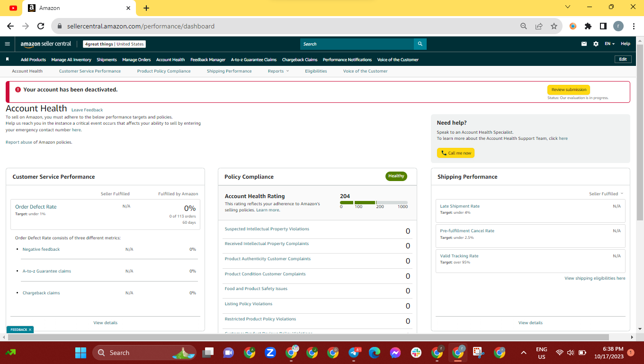The height and width of the screenshot is (364, 644).
Task: Switch to the YouTube pinned tab
Action: (13, 8)
